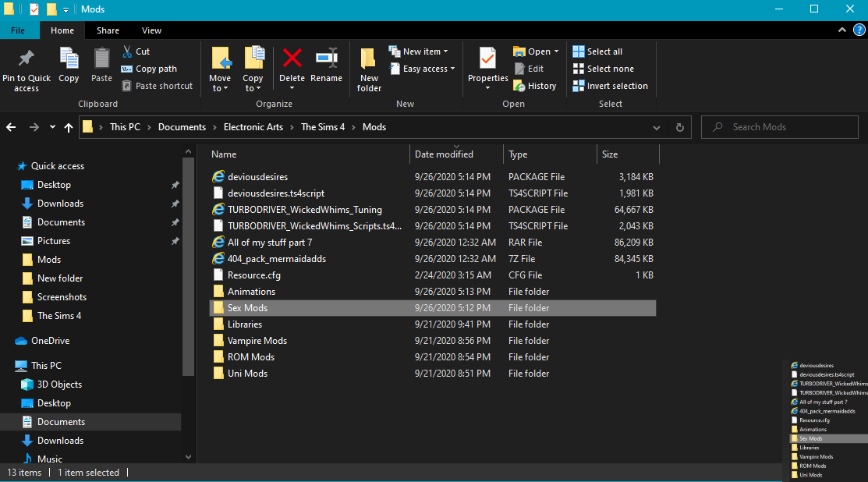
Task: Click Invert selection button
Action: (x=616, y=86)
